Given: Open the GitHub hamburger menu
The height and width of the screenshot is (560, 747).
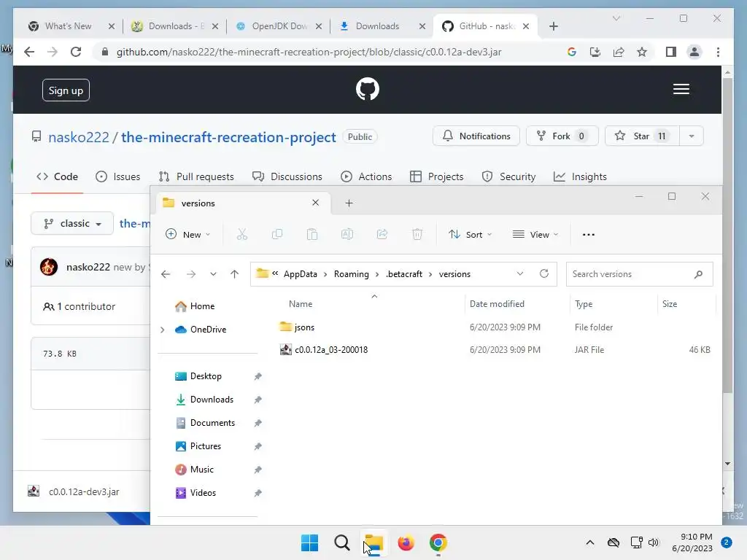Looking at the screenshot, I should [681, 89].
